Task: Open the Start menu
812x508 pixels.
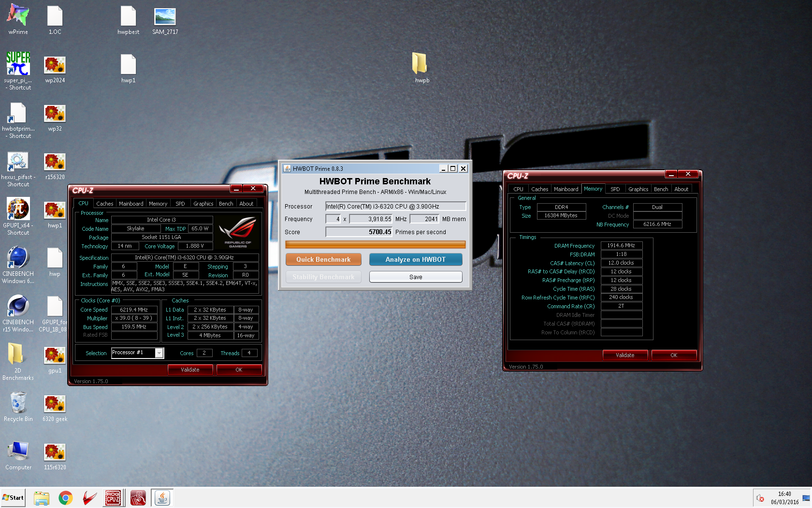Action: (14, 497)
